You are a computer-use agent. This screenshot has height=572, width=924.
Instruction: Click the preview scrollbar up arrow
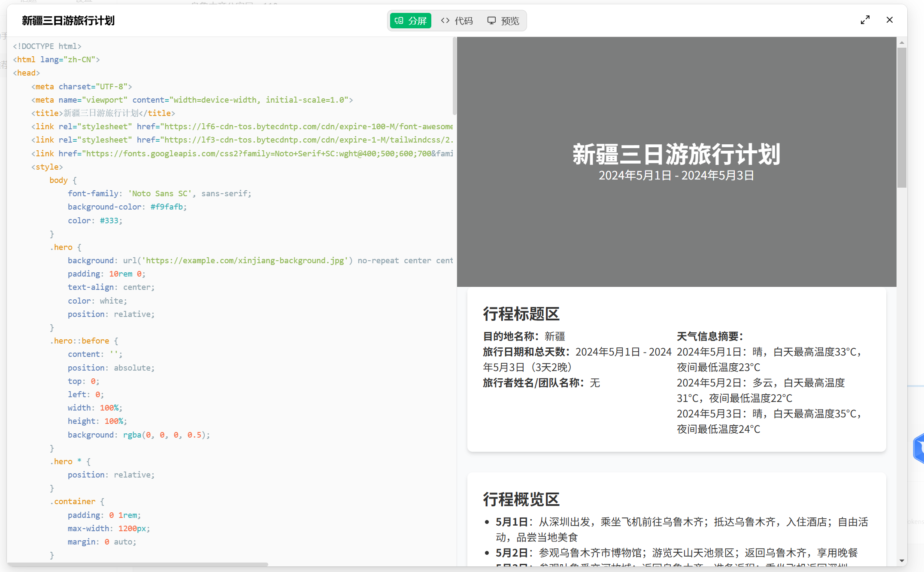[902, 43]
